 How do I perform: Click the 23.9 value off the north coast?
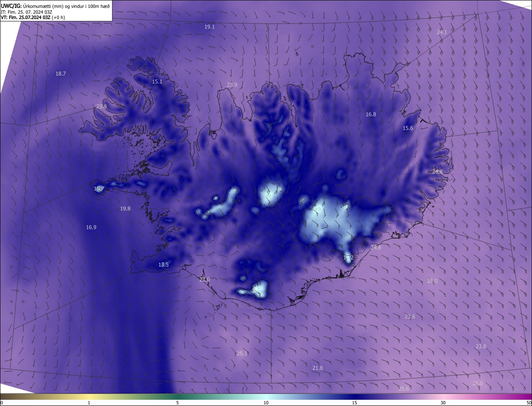(232, 85)
